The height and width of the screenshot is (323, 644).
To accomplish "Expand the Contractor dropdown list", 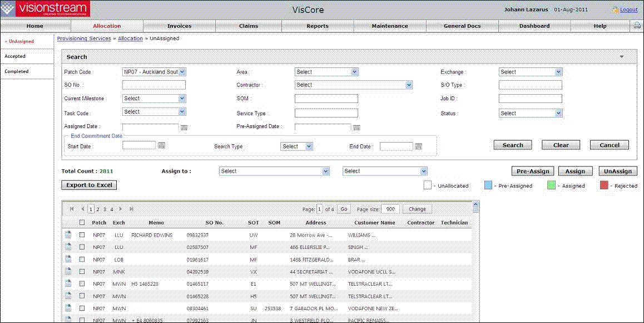I will pyautogui.click(x=409, y=85).
